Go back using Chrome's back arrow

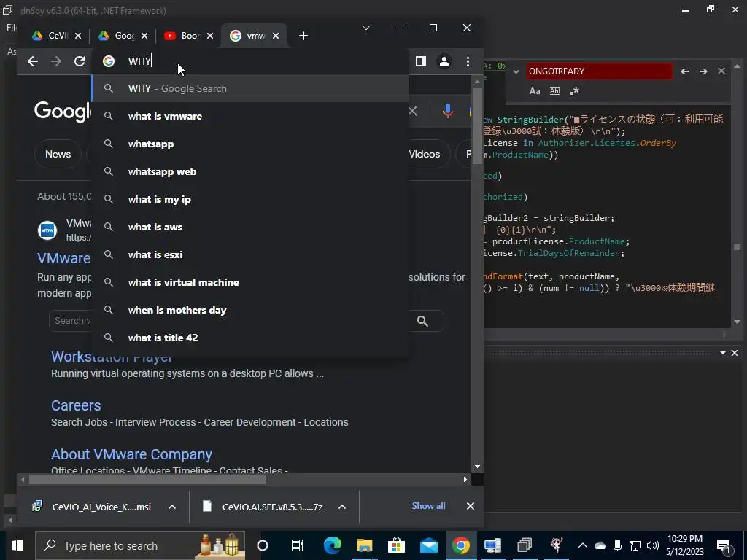pyautogui.click(x=32, y=61)
